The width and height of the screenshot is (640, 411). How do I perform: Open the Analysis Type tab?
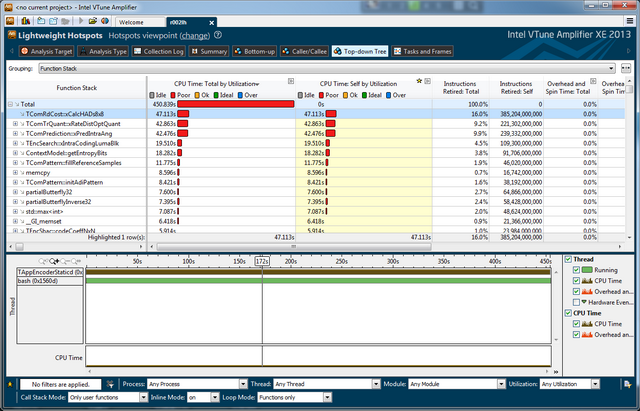pos(103,51)
